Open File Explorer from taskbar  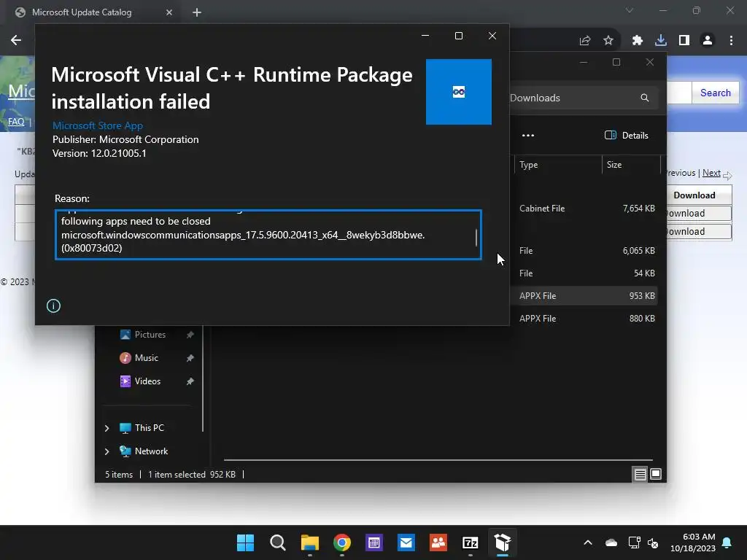click(309, 542)
